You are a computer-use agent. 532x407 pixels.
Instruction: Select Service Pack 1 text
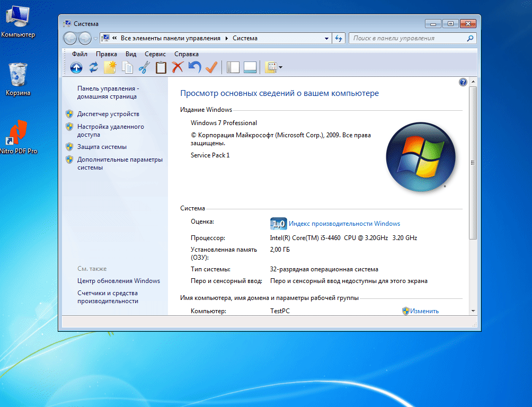pyautogui.click(x=210, y=155)
